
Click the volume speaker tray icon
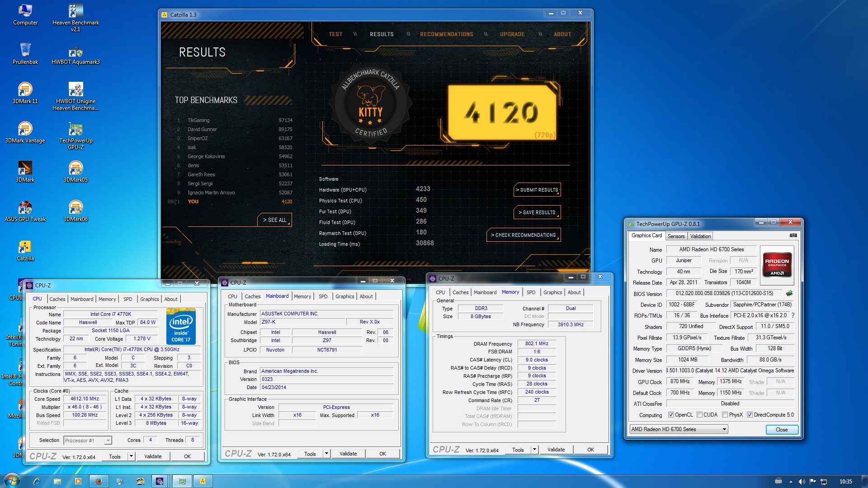802,482
